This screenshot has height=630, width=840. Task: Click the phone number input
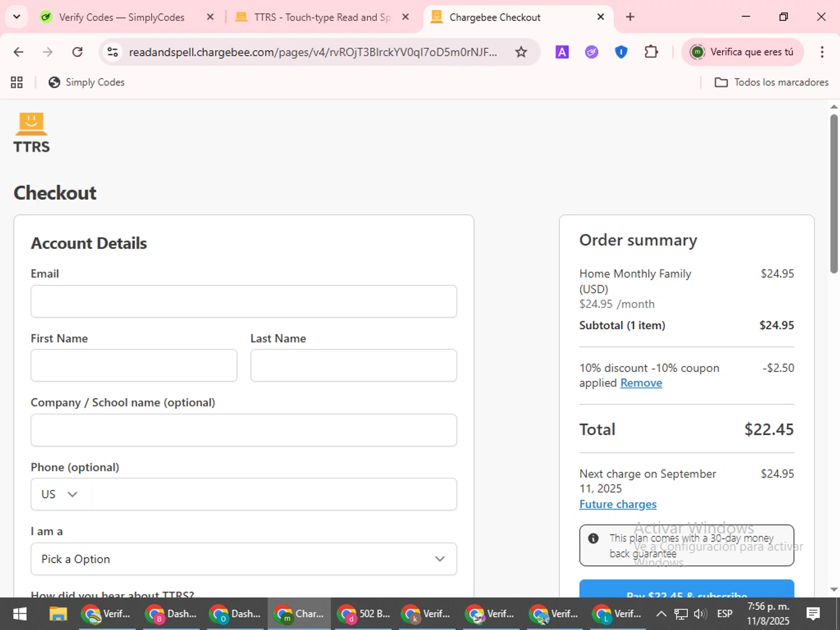pyautogui.click(x=273, y=494)
